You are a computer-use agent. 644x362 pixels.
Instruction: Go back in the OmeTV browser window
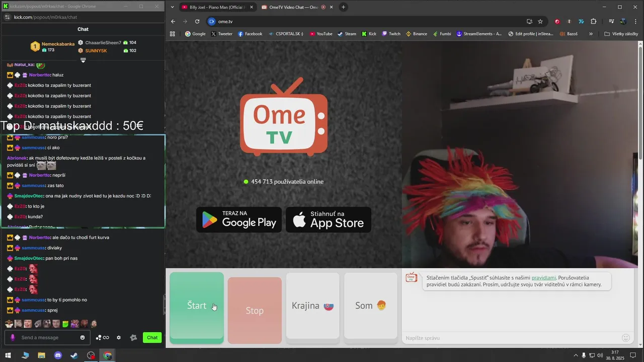tap(173, 22)
